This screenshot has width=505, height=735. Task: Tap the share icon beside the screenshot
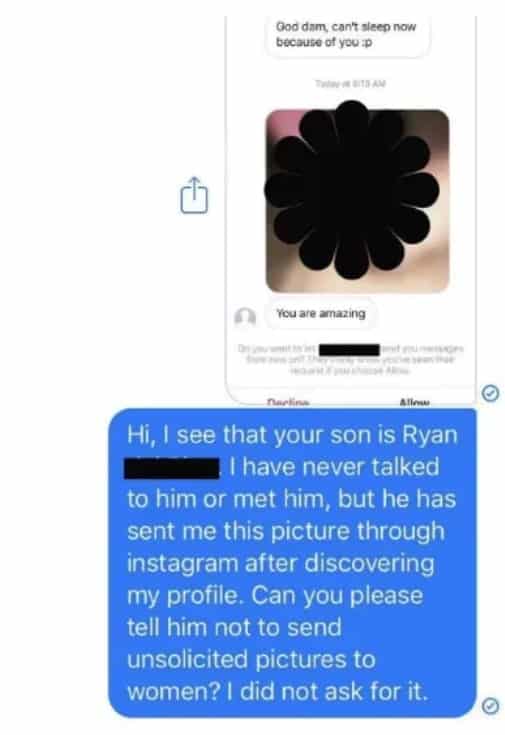[194, 195]
